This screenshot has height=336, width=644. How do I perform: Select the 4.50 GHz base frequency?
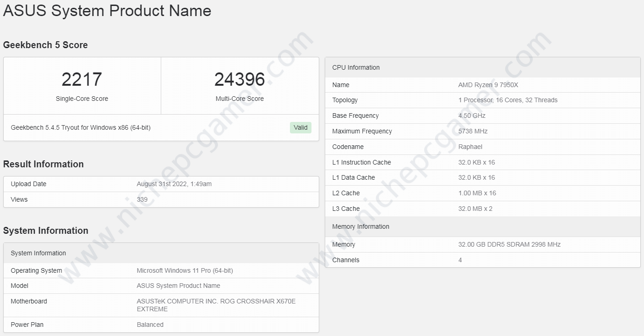pyautogui.click(x=472, y=116)
